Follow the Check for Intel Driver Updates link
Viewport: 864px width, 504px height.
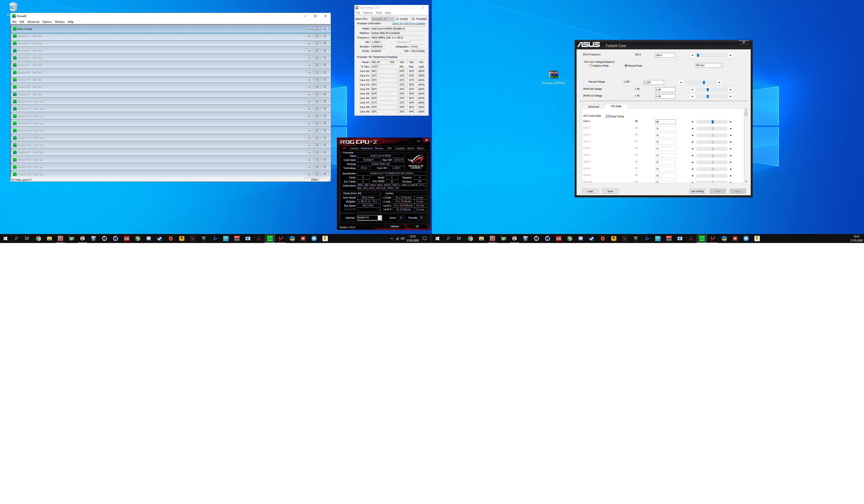[x=408, y=23]
